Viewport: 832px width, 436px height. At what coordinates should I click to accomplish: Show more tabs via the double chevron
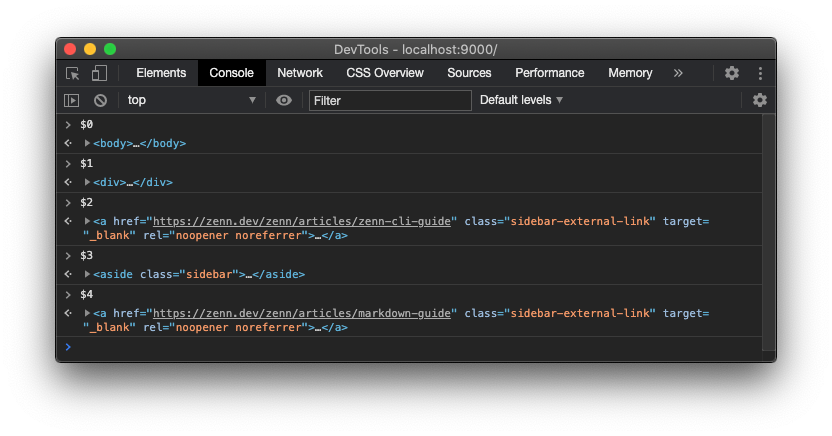coord(678,73)
